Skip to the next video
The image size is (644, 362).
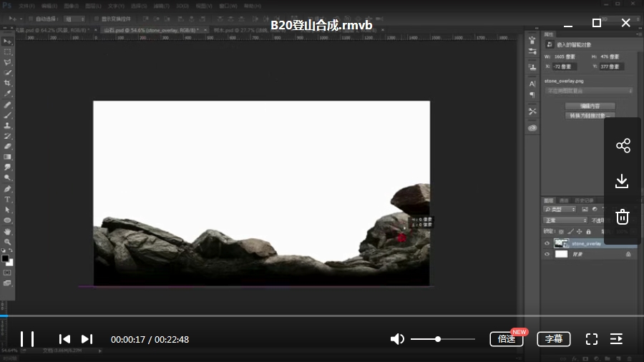(87, 339)
